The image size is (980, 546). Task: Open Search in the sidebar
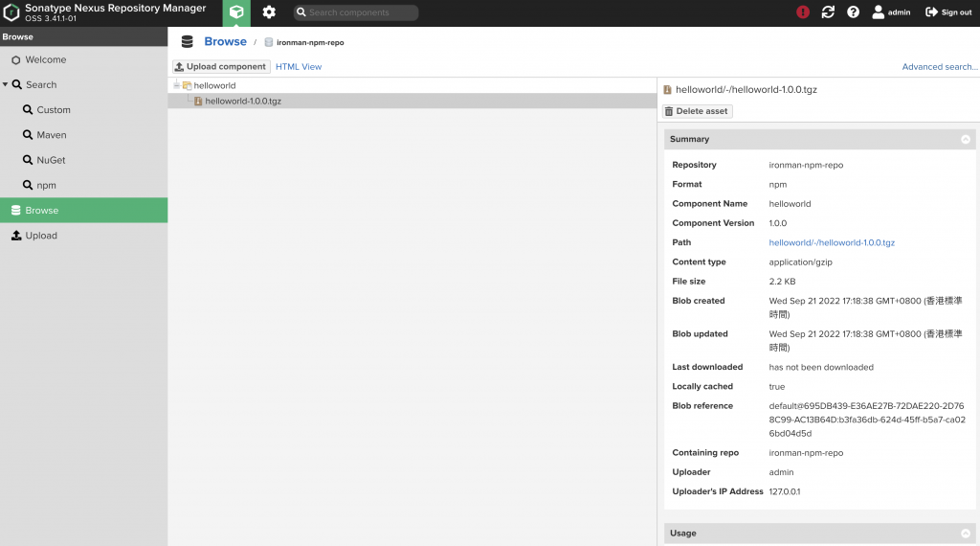(41, 84)
